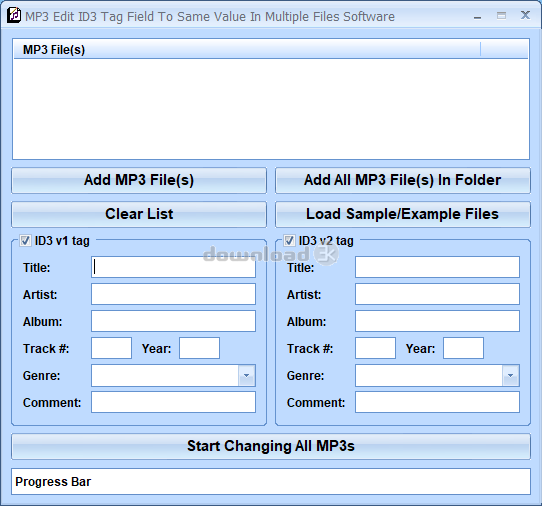
Task: Expand the ID3 v1 Genre dropdown arrow
Action: (246, 375)
